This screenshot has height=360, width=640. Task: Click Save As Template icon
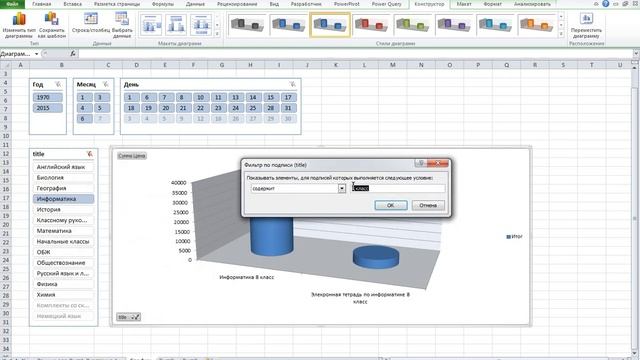pyautogui.click(x=51, y=19)
